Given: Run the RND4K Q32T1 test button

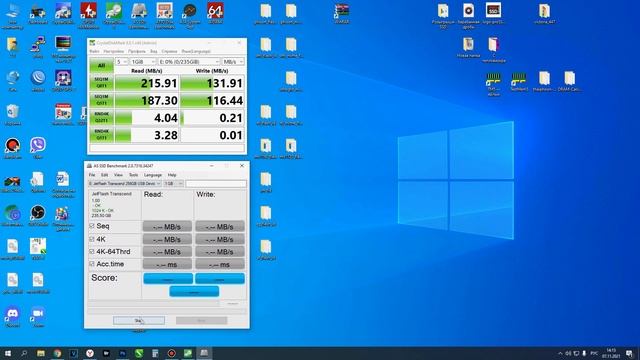Looking at the screenshot, I should 101,118.
